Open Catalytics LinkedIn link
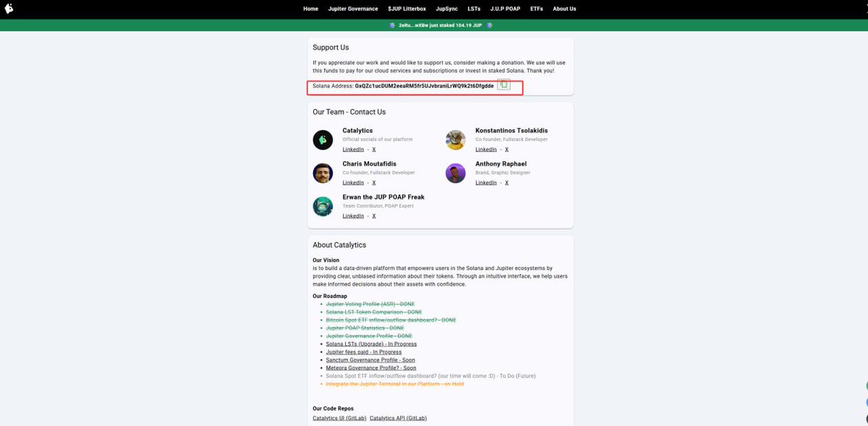Image resolution: width=868 pixels, height=426 pixels. click(353, 149)
